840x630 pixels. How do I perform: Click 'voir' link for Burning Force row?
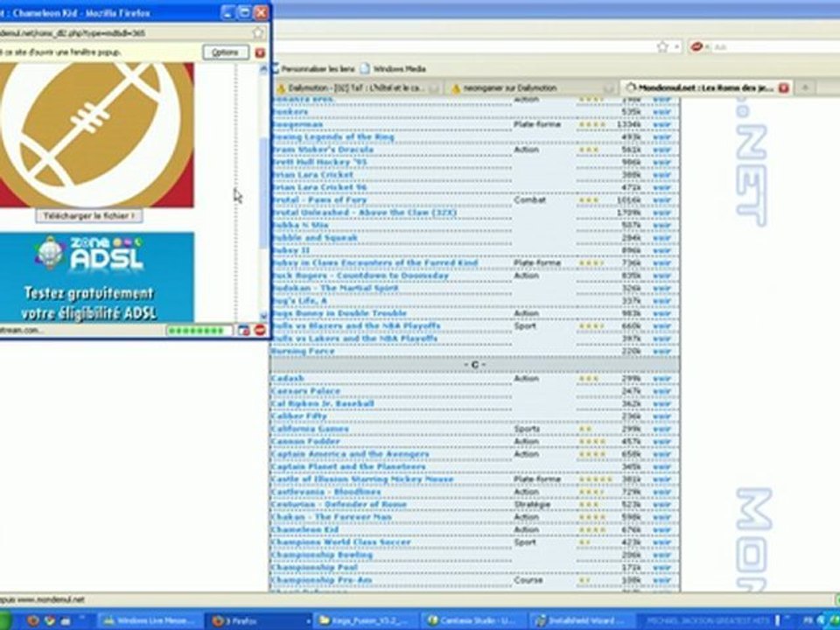(661, 352)
